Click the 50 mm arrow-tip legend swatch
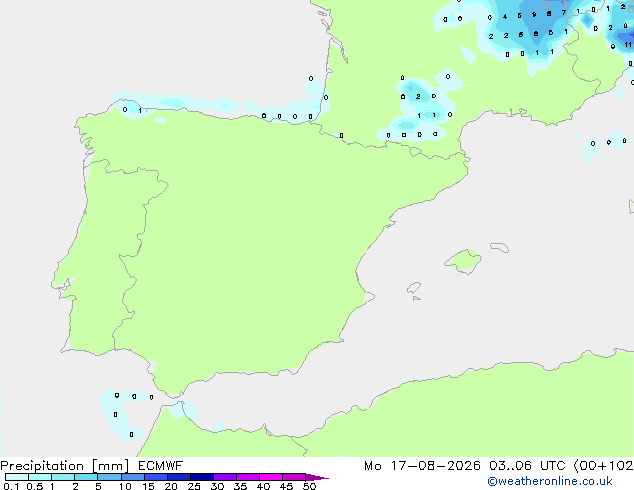 pyautogui.click(x=317, y=477)
